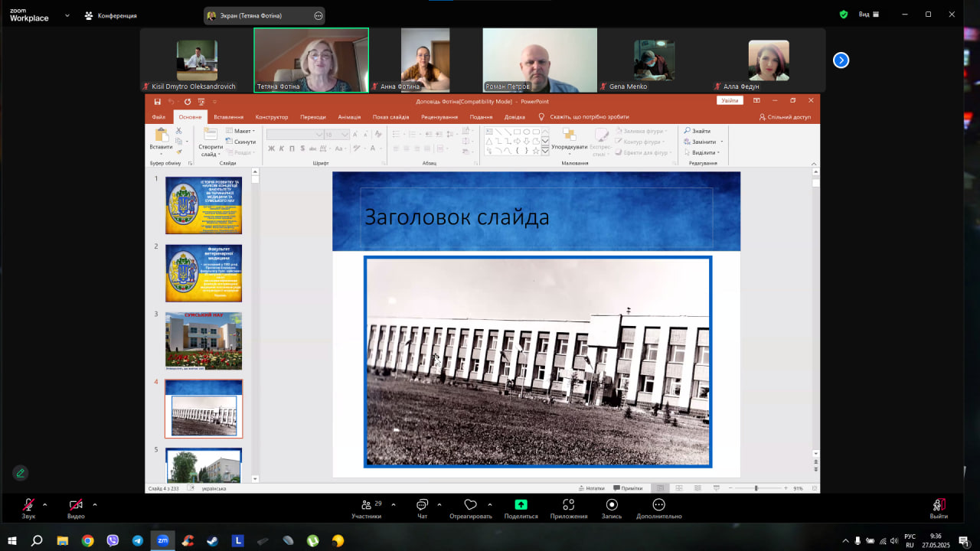The image size is (980, 551).
Task: Open the Замінити dropdown arrow
Action: click(x=721, y=142)
